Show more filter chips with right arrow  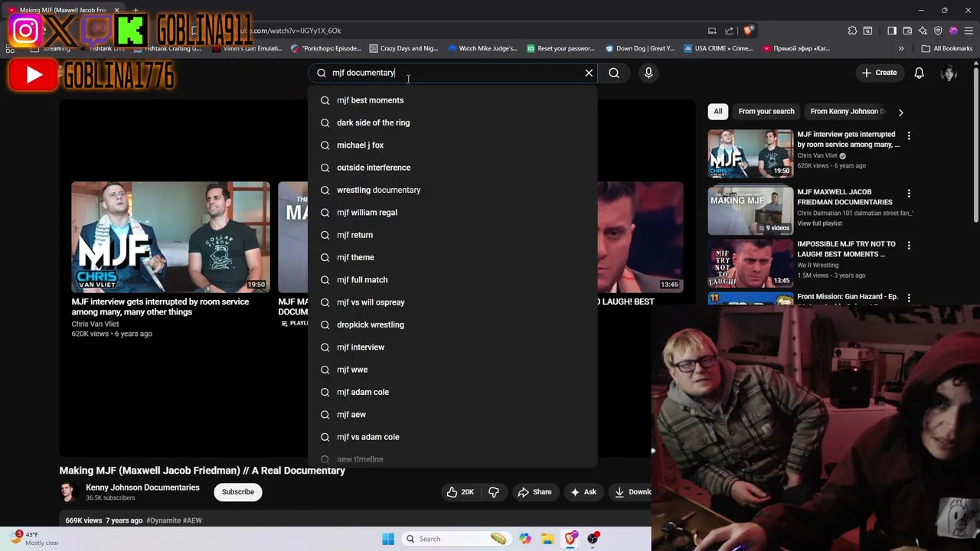(x=900, y=112)
